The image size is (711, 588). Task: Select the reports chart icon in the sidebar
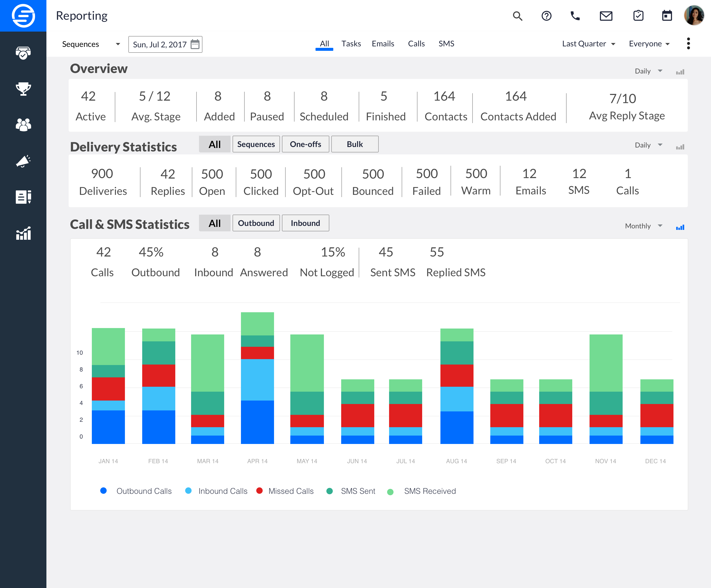[x=23, y=233]
